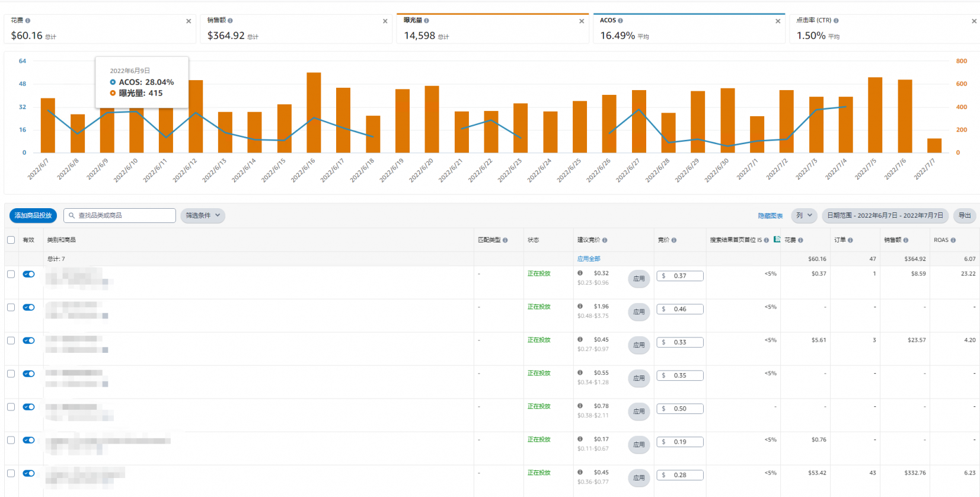The width and height of the screenshot is (980, 497).
Task: Click the bid input showing 0.28
Action: [x=680, y=476]
